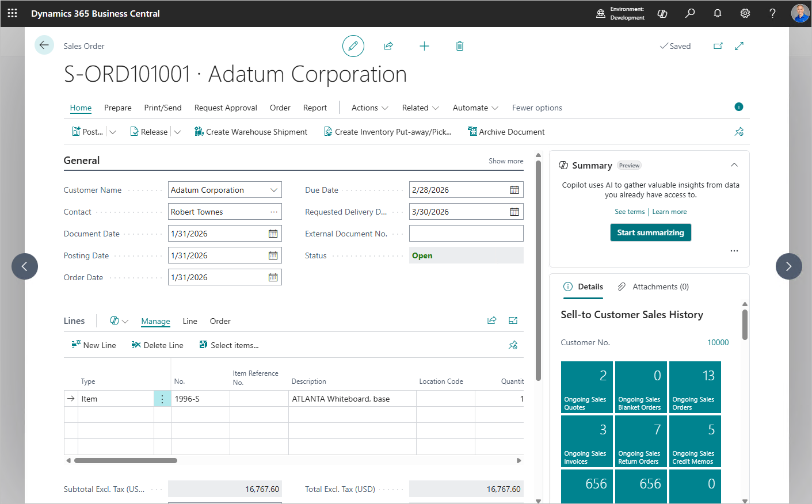This screenshot has width=812, height=504.
Task: Open the Copilot icon in top bar
Action: (662, 13)
